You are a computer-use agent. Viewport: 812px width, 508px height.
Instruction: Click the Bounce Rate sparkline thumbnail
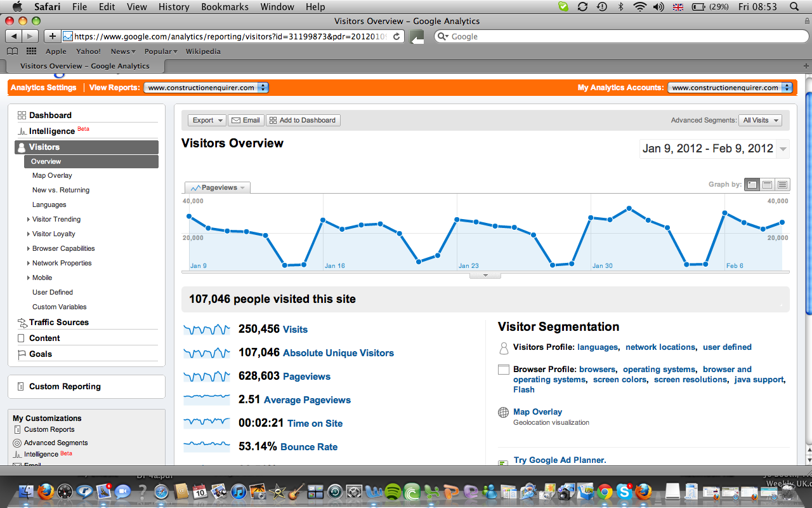tap(207, 447)
